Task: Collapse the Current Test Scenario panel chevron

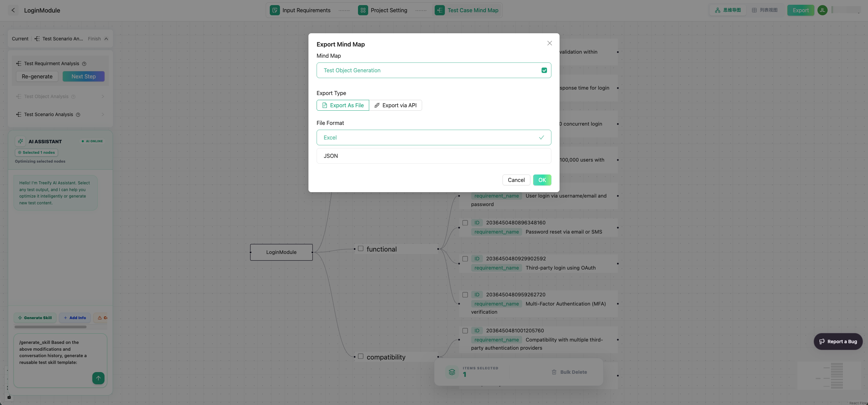Action: (x=106, y=39)
